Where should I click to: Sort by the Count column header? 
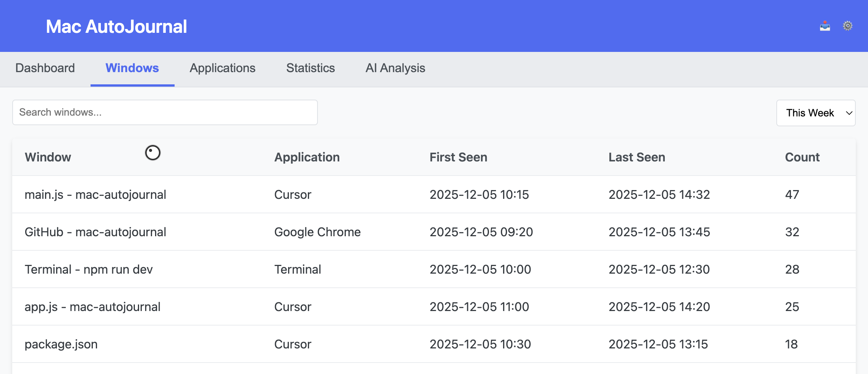coord(802,157)
